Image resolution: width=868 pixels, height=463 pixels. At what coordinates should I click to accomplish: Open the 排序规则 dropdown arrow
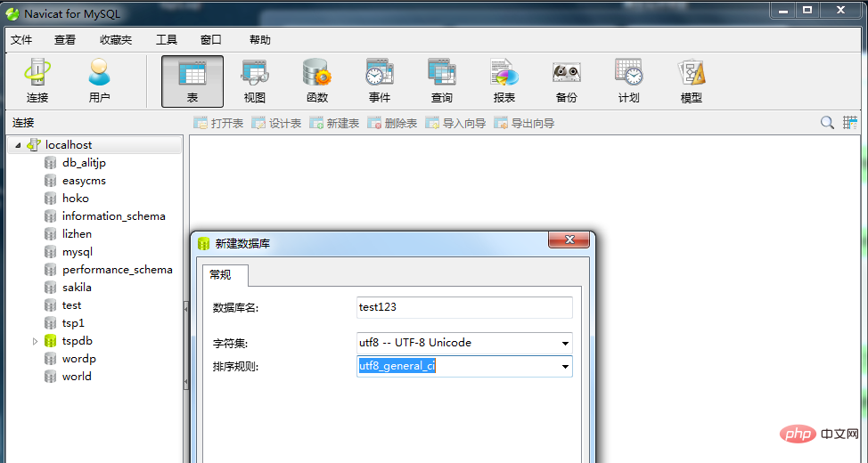coord(565,366)
